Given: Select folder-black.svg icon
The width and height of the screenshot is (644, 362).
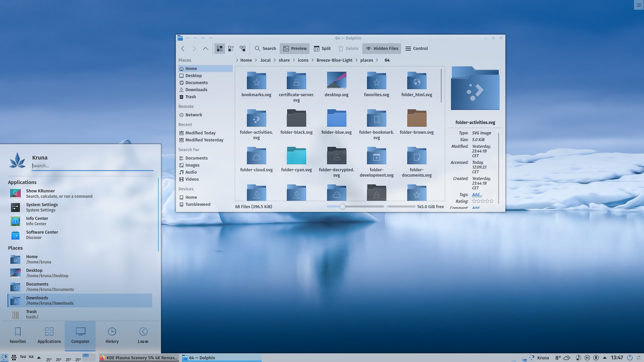Looking at the screenshot, I should click(296, 118).
